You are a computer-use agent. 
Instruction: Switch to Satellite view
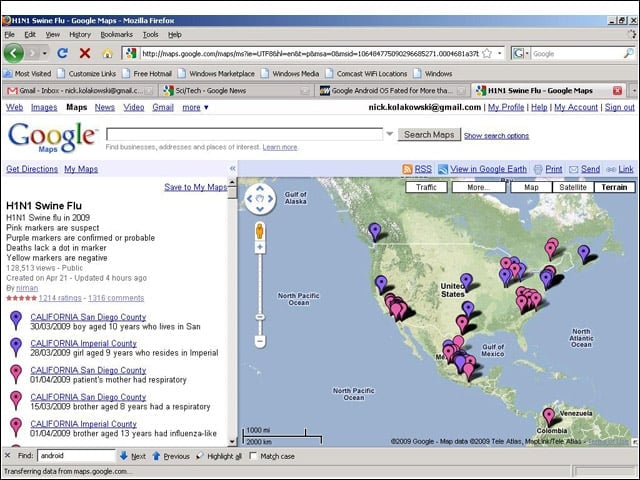573,187
